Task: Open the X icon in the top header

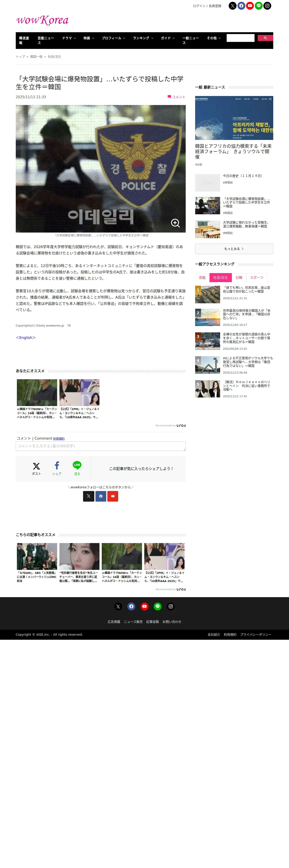Action: 233,6
